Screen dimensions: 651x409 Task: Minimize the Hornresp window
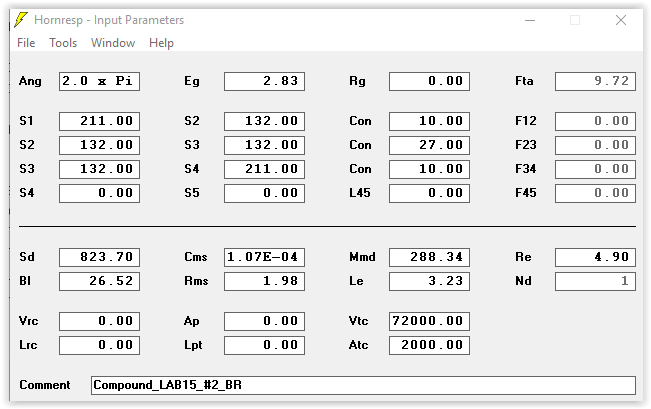530,20
